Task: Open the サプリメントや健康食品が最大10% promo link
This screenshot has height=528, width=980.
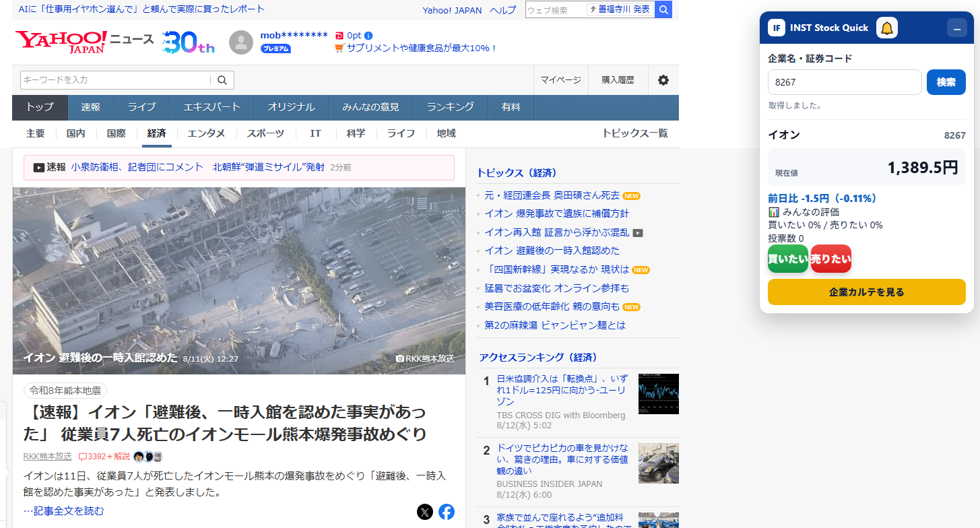Action: (422, 48)
